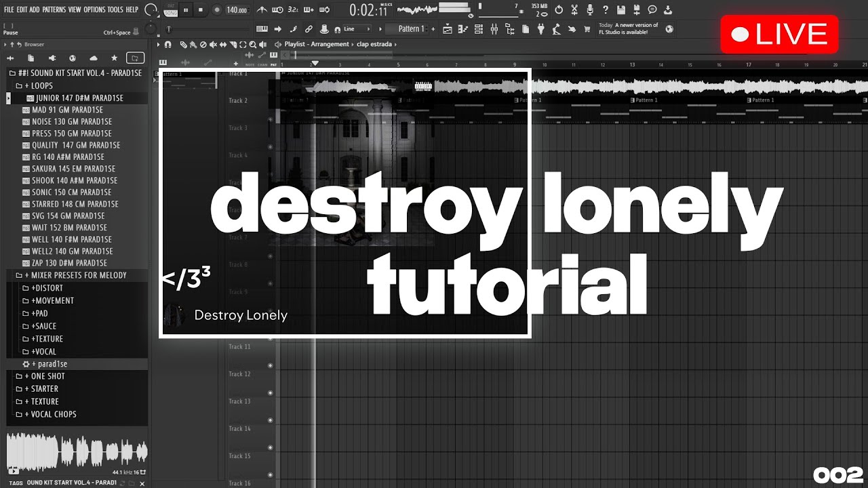Screen dimensions: 868x488
Task: Toggle the record button
Action: click(217, 9)
